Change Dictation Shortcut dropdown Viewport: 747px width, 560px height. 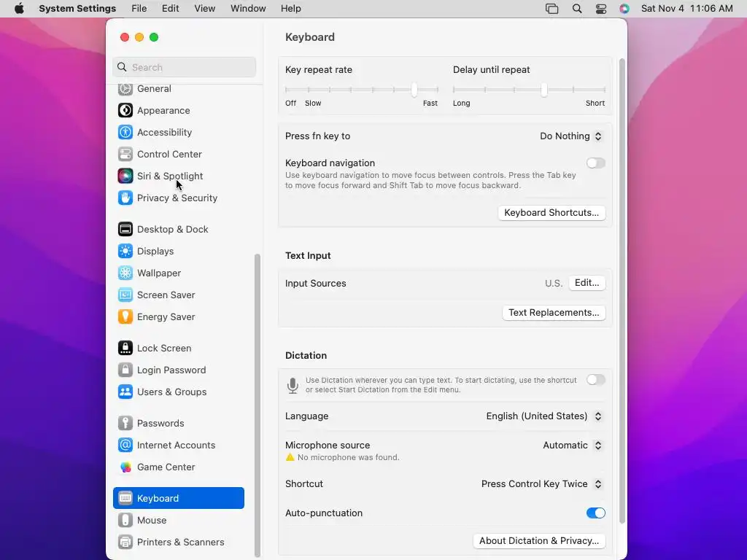tap(542, 484)
